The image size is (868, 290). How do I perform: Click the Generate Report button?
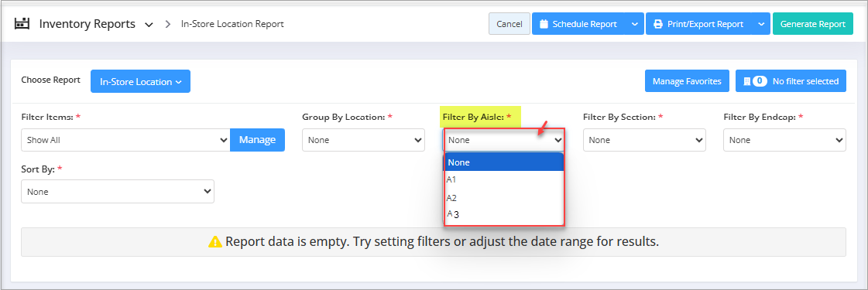(813, 24)
